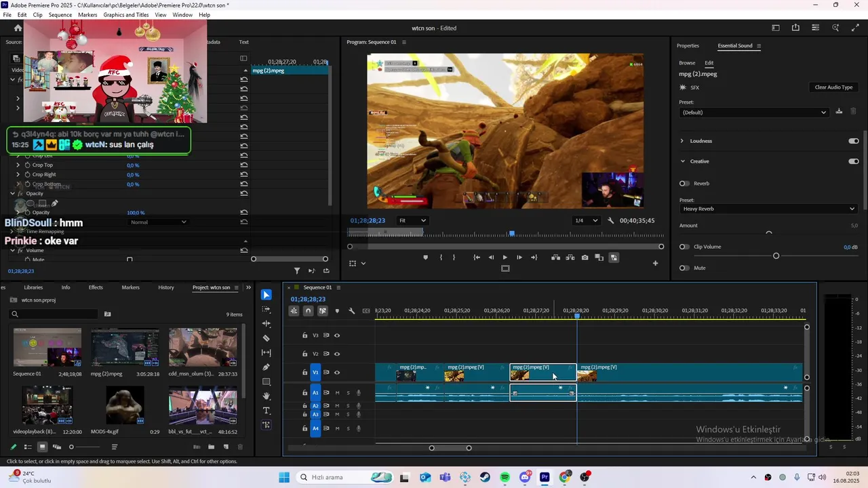Click the Home icon in header bar
The image size is (868, 488).
coord(18,28)
